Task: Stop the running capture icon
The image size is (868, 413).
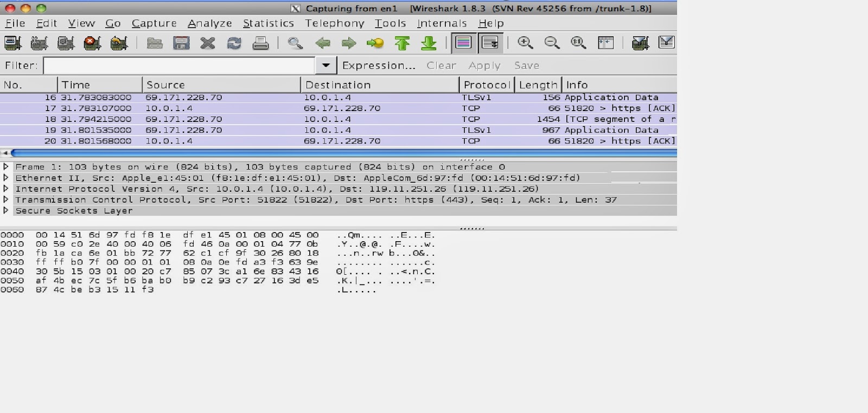Action: [92, 43]
